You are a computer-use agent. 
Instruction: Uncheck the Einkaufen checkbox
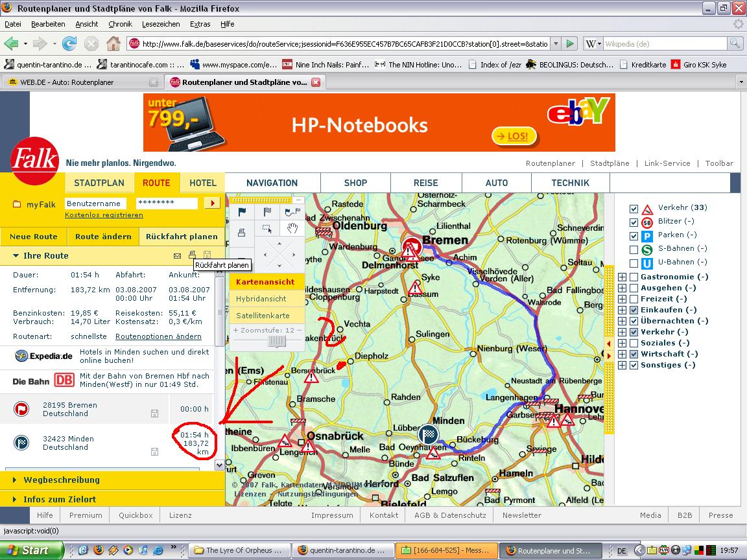click(634, 310)
